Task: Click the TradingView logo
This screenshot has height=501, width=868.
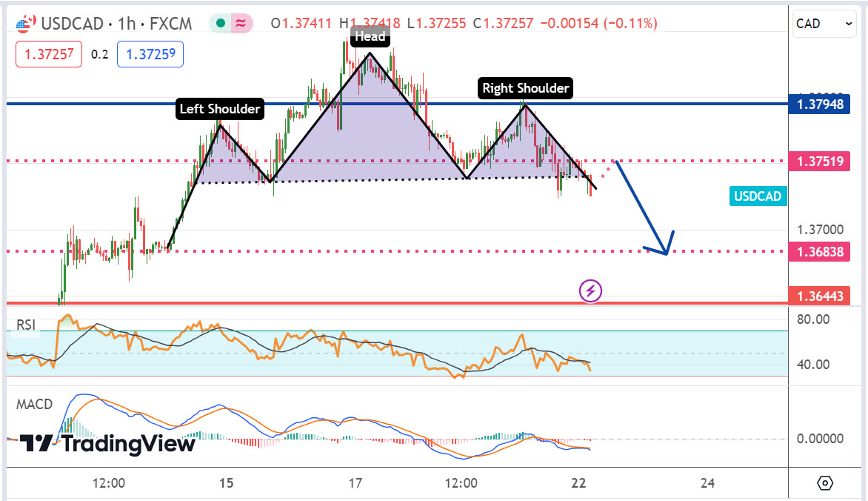Action: click(107, 443)
